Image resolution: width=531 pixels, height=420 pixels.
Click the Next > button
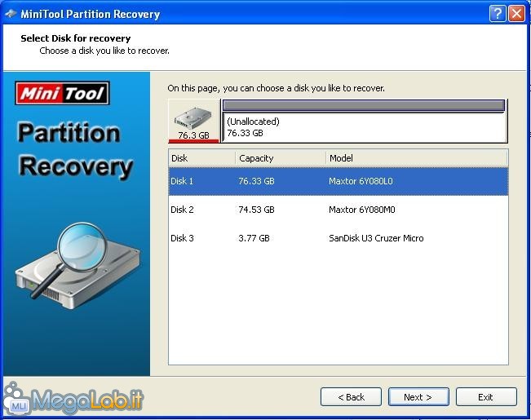418,397
